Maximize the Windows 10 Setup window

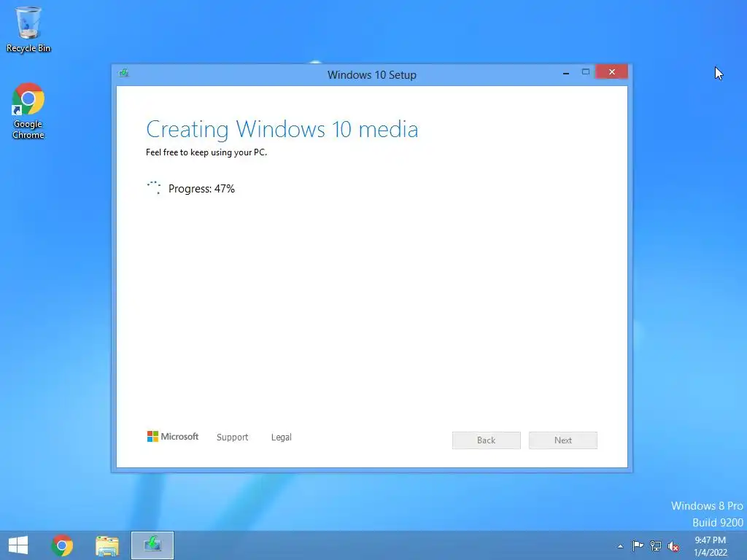click(x=586, y=72)
